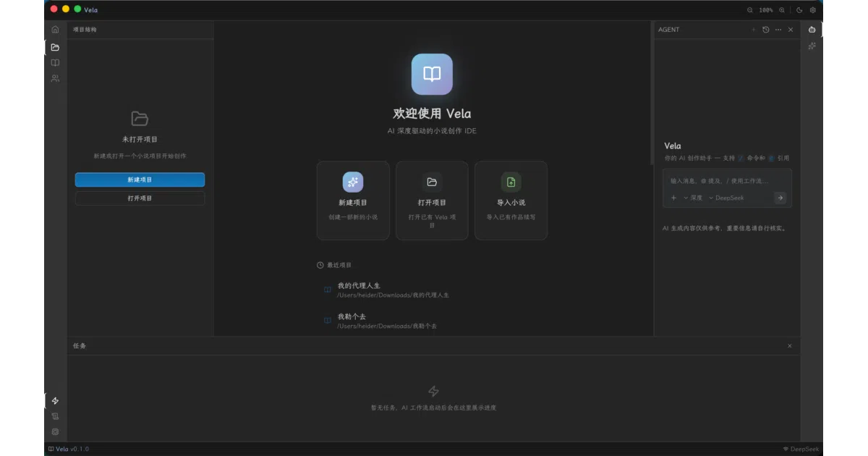Toggle the lightning tasks icon in the sidebar
868x456 pixels.
click(x=55, y=401)
